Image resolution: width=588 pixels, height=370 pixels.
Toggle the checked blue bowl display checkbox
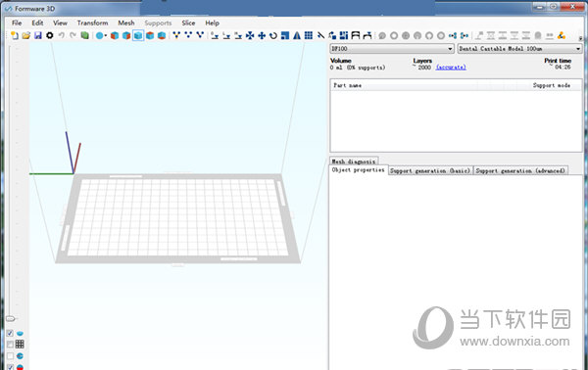point(10,333)
